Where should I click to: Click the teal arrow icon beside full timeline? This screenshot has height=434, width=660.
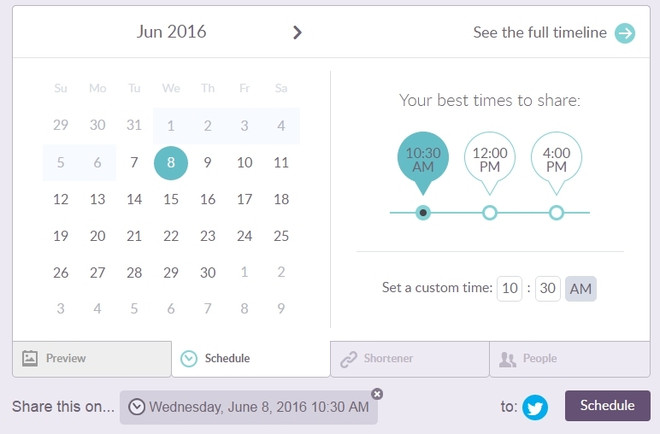(x=625, y=33)
